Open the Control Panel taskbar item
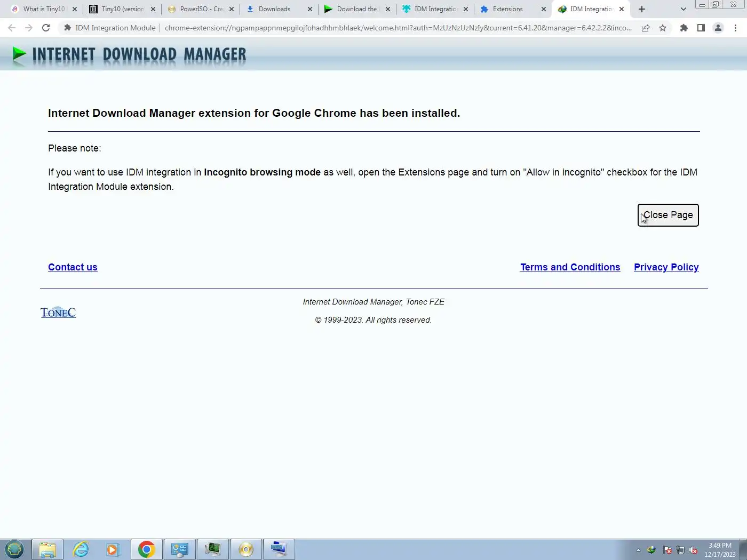Screen dimensions: 747x560 coord(180,549)
